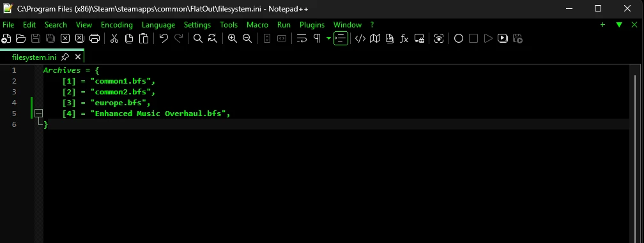The height and width of the screenshot is (243, 644).
Task: Open the ? help menu
Action: (x=372, y=25)
